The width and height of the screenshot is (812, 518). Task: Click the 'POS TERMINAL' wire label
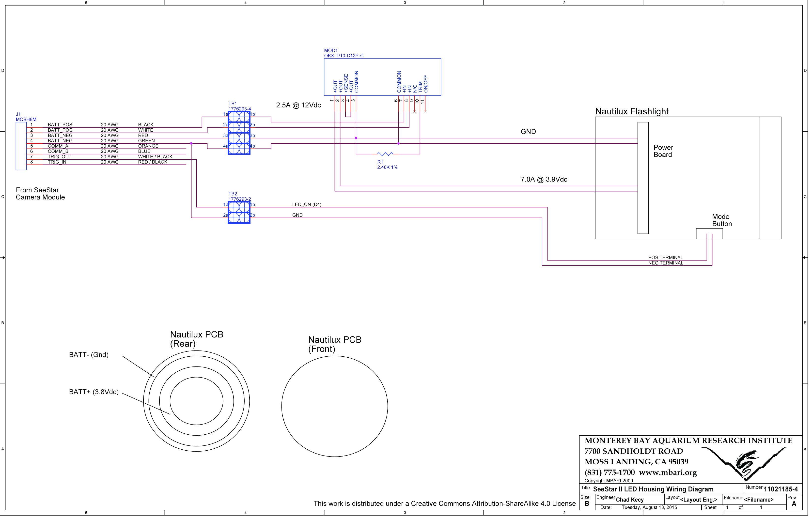click(666, 258)
